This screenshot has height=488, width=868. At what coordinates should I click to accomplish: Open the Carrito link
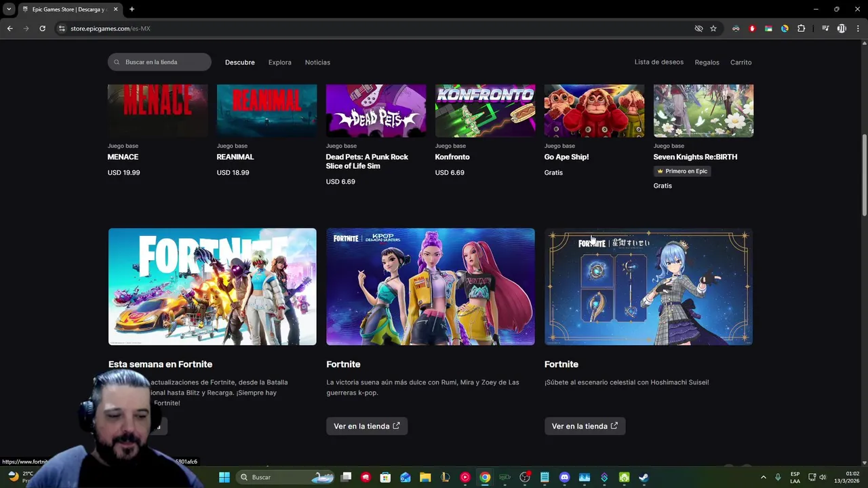pos(741,62)
